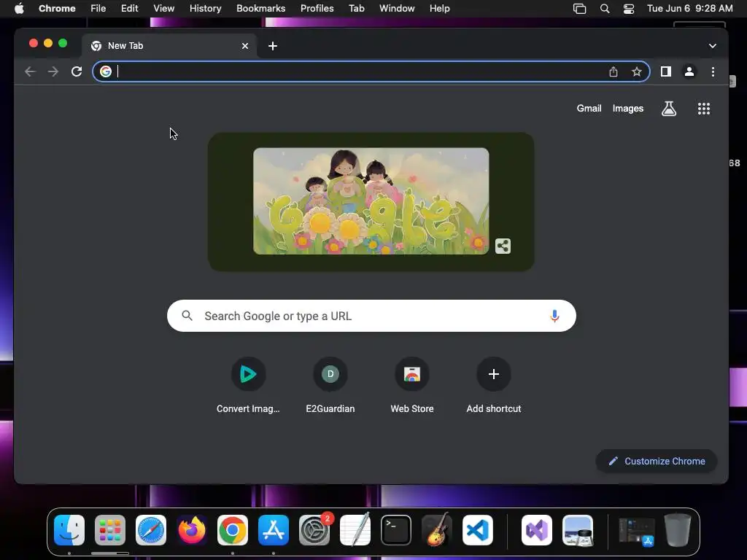Open Control Center in menu bar
Image resolution: width=747 pixels, height=560 pixels.
pos(629,9)
